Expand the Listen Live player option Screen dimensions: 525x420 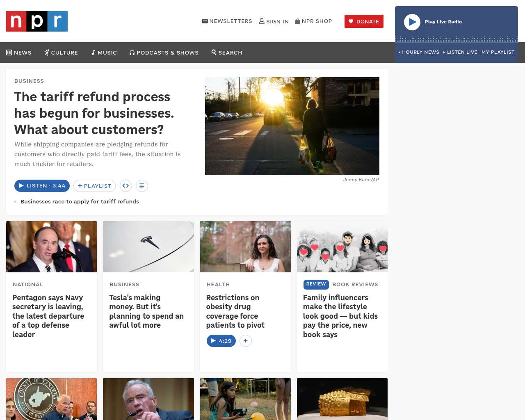point(460,52)
